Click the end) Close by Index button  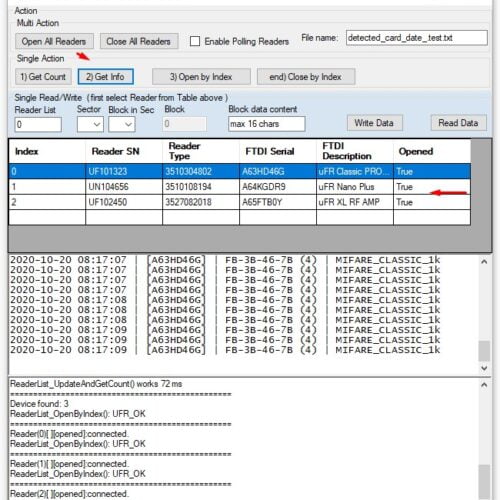[x=306, y=77]
